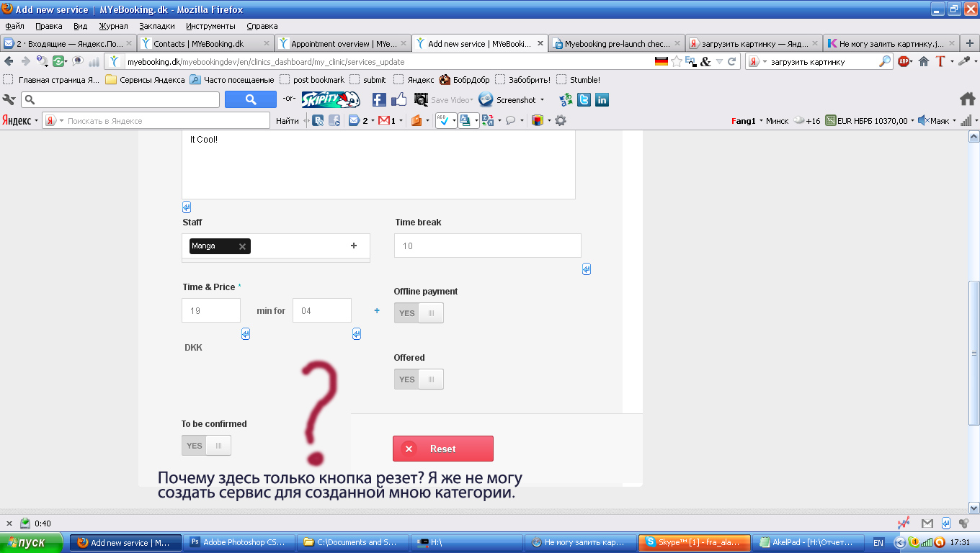
Task: Click the eyedropper color picker icon
Action: click(963, 62)
